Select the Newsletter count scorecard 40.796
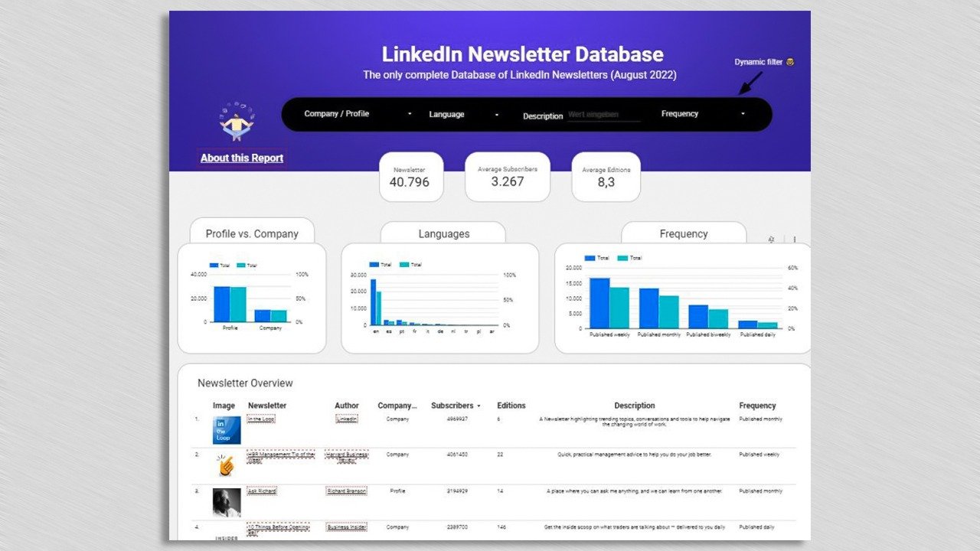 point(410,177)
